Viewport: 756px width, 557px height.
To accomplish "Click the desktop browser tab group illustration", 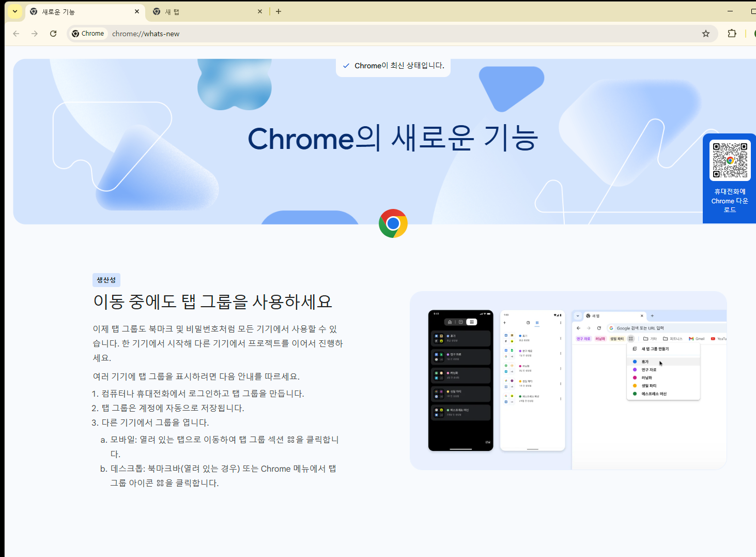I will tap(649, 390).
